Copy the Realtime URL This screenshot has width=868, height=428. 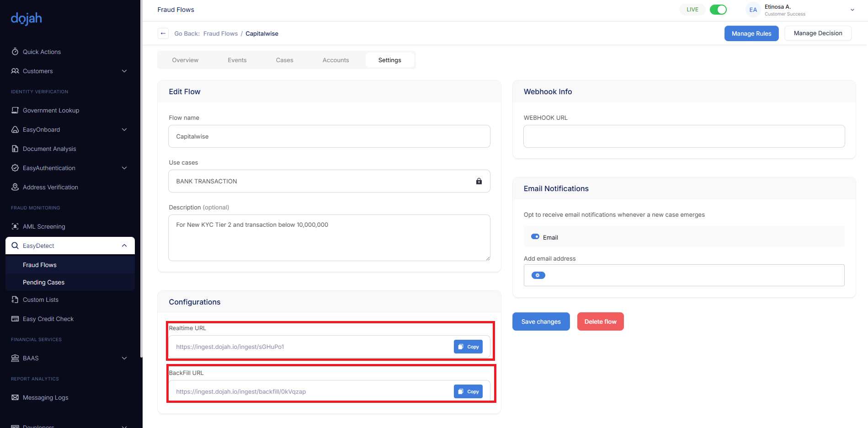pyautogui.click(x=468, y=347)
